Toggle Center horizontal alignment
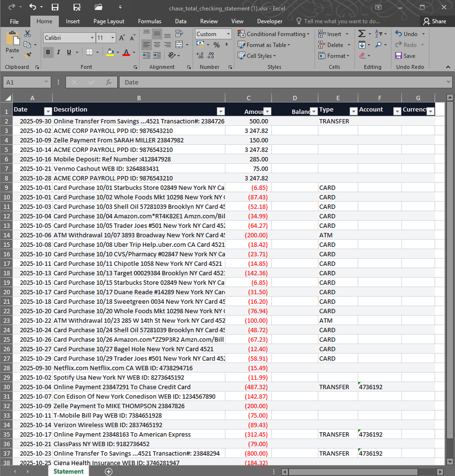Viewport: 455px width, 476px height. click(157, 45)
